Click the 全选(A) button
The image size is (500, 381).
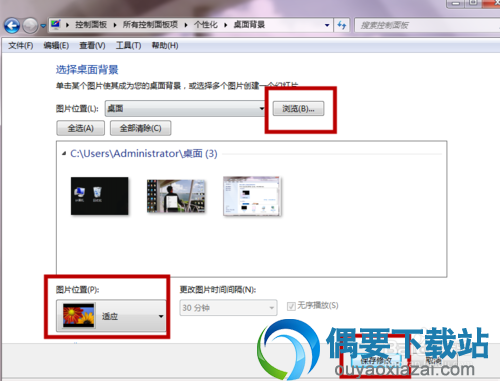[81, 128]
